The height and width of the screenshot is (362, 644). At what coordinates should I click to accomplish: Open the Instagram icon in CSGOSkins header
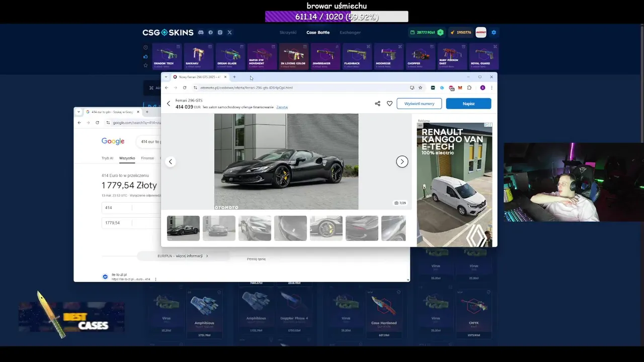pyautogui.click(x=220, y=32)
